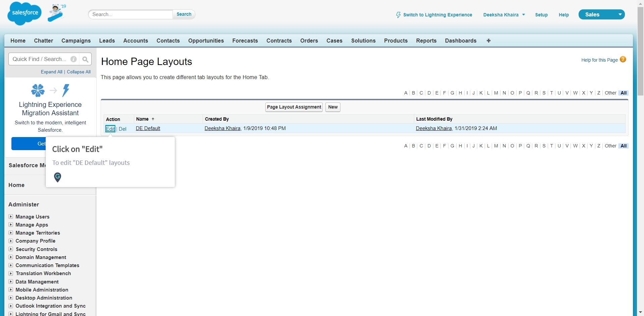Expand Translation Workbench node
The width and height of the screenshot is (644, 316).
[11, 273]
